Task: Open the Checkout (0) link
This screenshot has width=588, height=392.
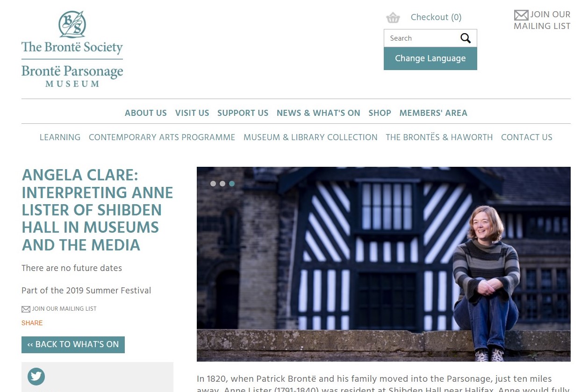Action: (x=436, y=17)
